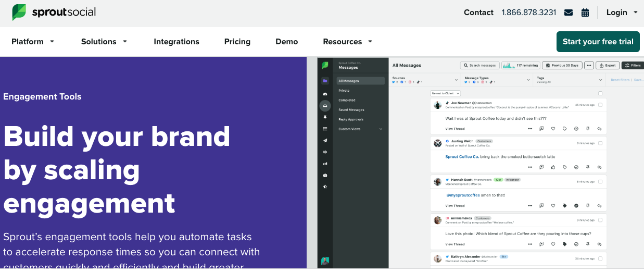The width and height of the screenshot is (644, 272).
Task: Mark Joe Newman message complete with checkmark icon
Action: click(576, 129)
